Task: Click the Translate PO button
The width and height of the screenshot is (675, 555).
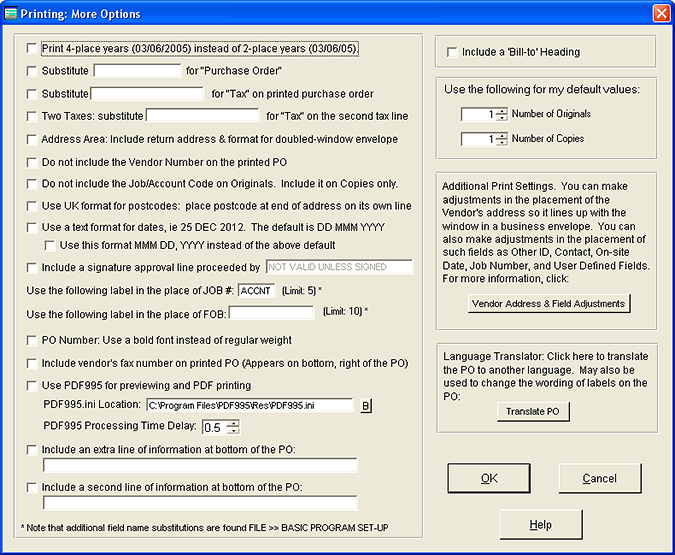Action: point(533,412)
